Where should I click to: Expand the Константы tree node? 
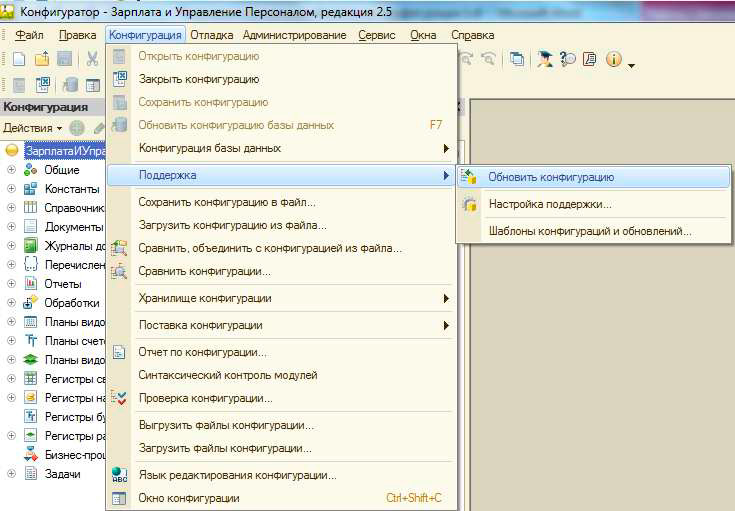point(12,189)
